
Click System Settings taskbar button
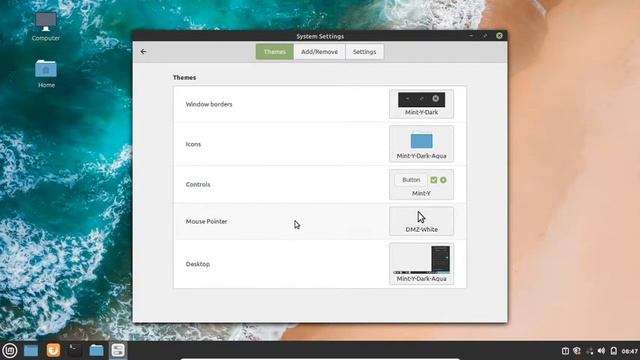118,351
